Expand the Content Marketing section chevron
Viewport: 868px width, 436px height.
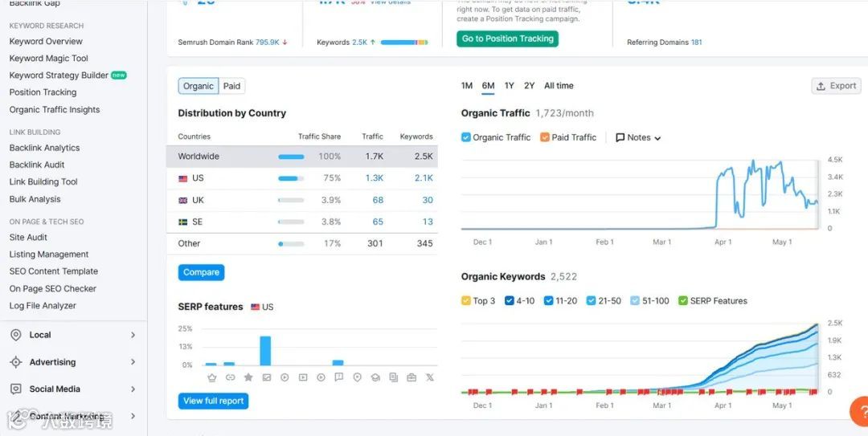(x=133, y=416)
